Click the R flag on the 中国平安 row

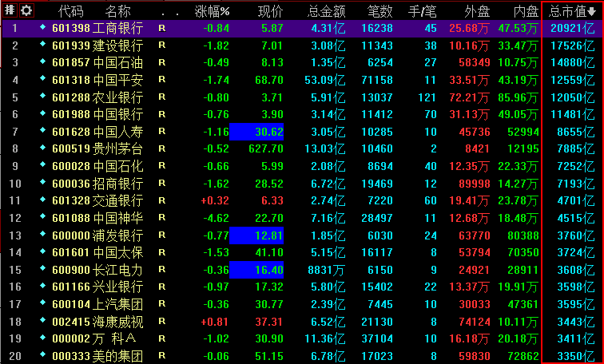click(161, 79)
